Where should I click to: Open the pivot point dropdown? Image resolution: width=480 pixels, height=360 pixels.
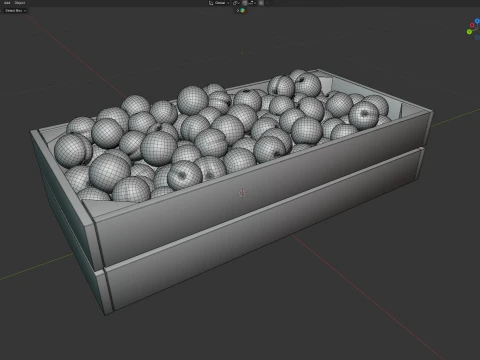point(236,3)
